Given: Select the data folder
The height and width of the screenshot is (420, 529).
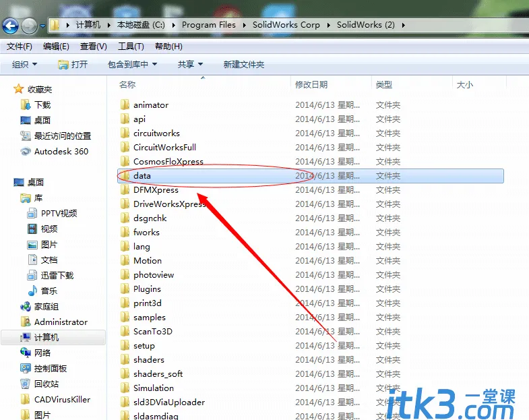Looking at the screenshot, I should 311,176.
